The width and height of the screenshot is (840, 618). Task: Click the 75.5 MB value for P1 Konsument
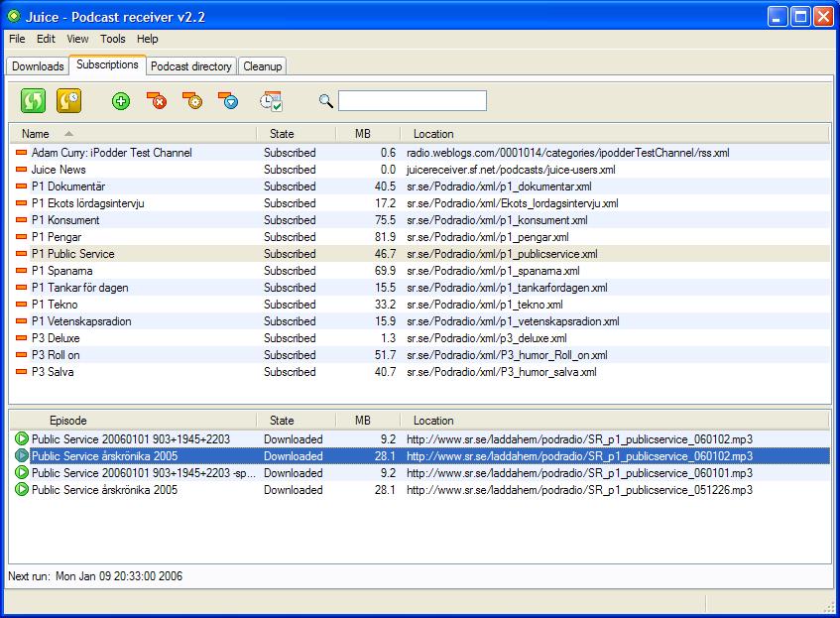click(385, 220)
